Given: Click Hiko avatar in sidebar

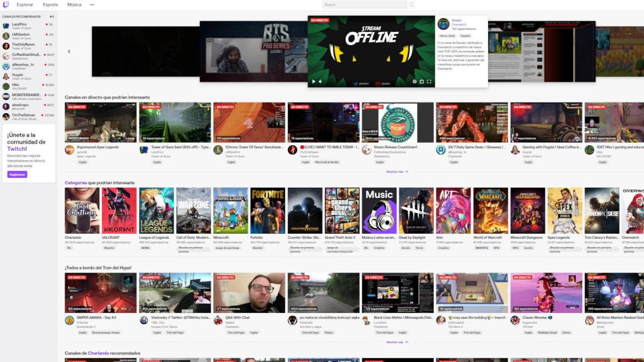Looking at the screenshot, I should 6,86.
